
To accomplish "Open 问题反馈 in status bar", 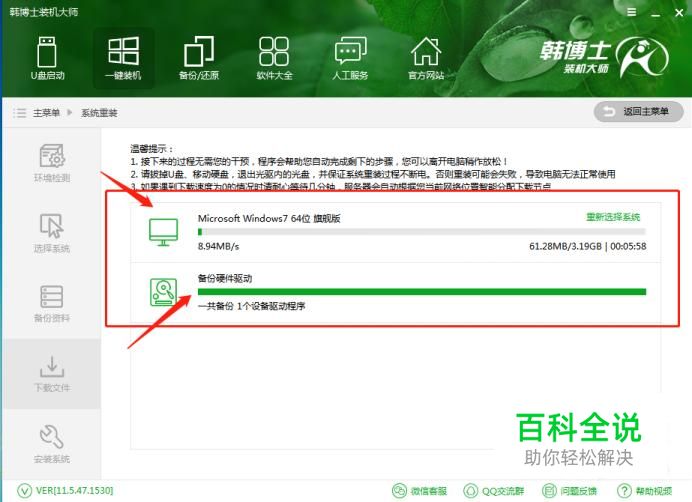I will (569, 491).
